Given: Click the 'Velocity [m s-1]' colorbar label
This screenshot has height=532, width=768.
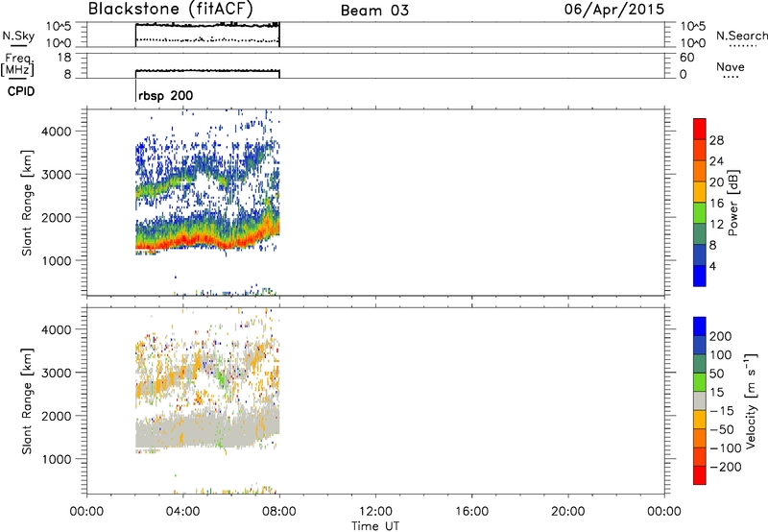Looking at the screenshot, I should click(751, 400).
